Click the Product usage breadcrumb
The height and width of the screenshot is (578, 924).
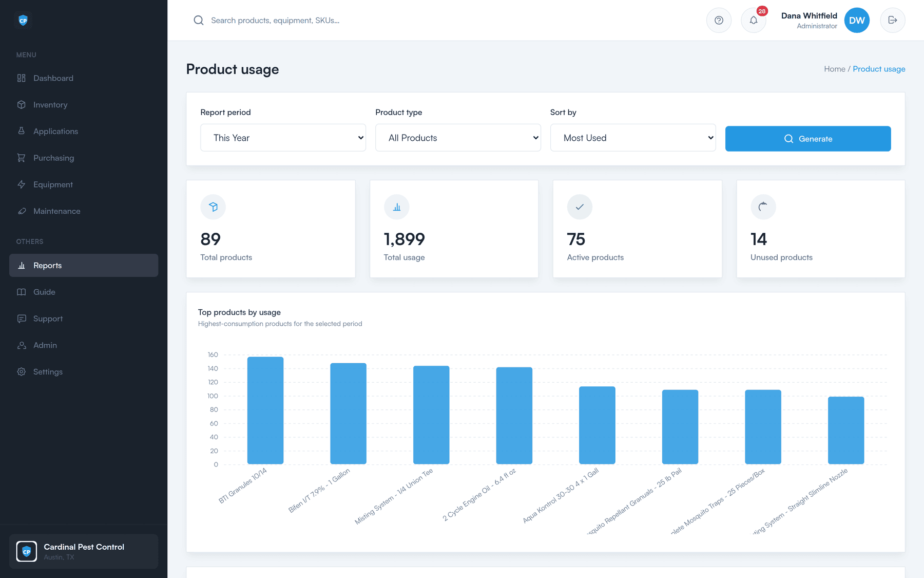click(x=879, y=69)
